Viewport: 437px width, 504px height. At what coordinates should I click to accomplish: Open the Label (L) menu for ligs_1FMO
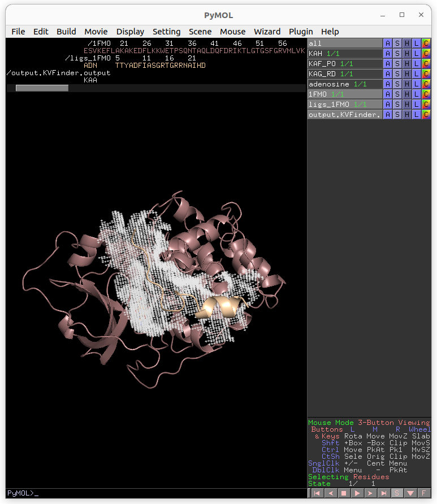(417, 105)
